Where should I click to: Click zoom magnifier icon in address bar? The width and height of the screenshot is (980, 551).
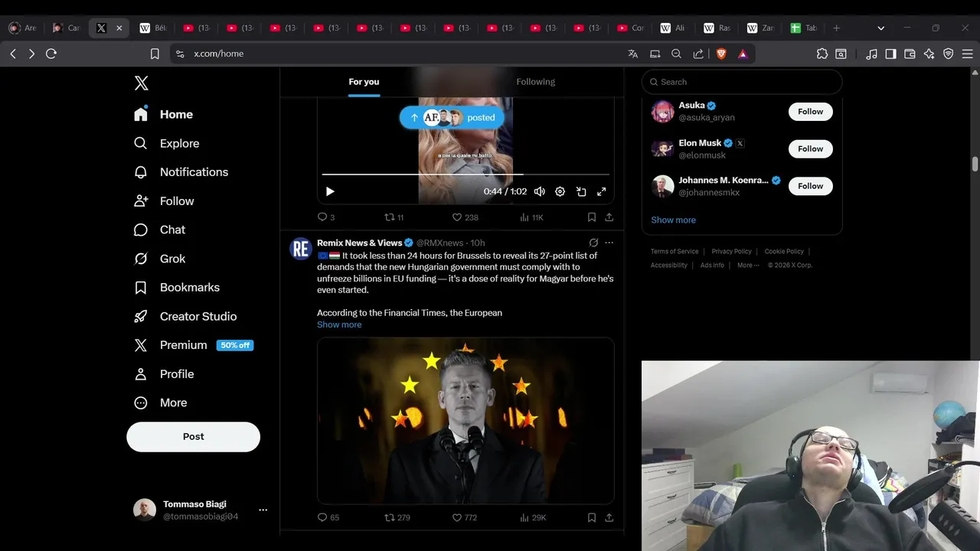click(676, 54)
